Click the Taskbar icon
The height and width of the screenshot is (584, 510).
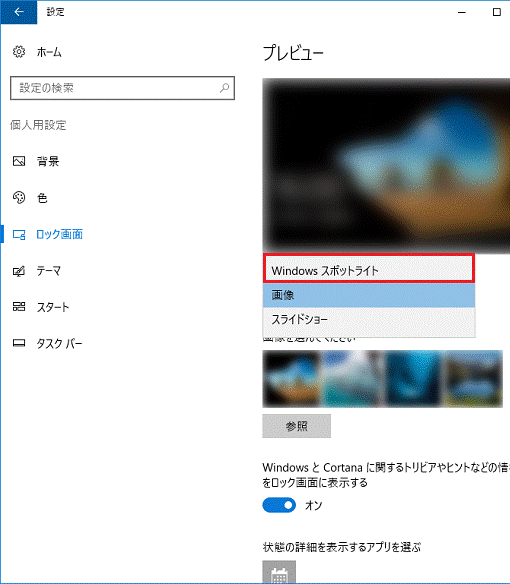[19, 343]
